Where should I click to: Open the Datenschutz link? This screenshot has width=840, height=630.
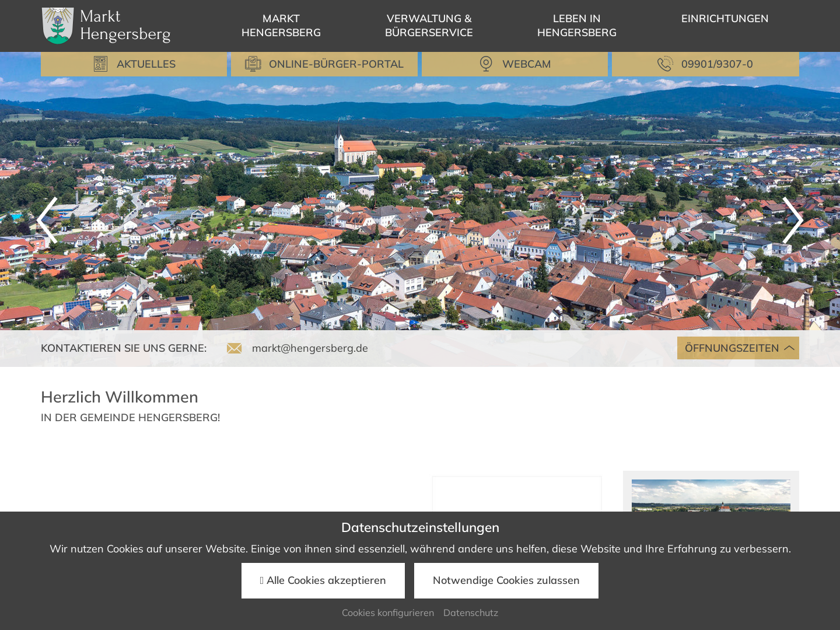coord(471,612)
